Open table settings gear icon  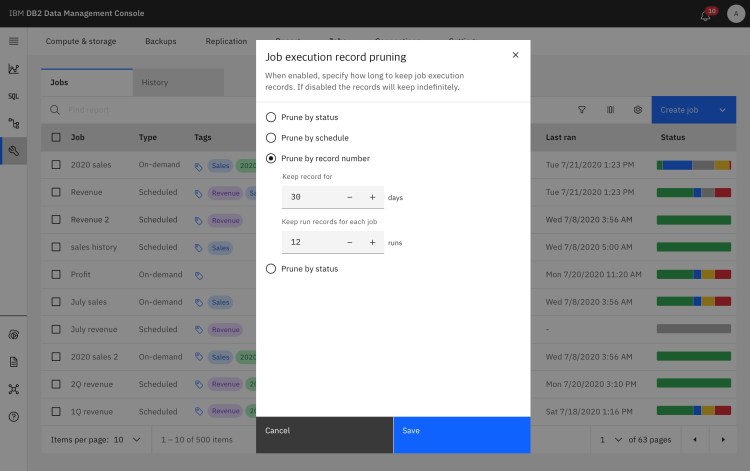point(637,110)
